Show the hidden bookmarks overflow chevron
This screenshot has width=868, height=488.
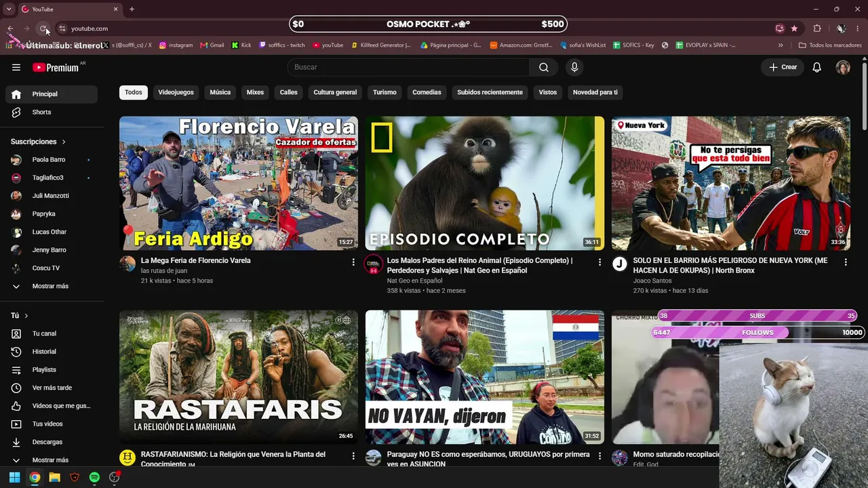pos(781,45)
